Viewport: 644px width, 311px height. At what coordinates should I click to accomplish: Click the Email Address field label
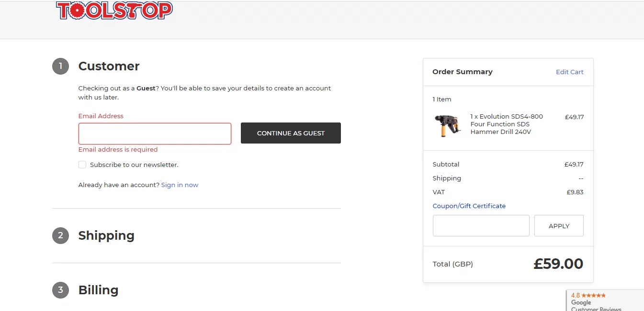pos(101,116)
